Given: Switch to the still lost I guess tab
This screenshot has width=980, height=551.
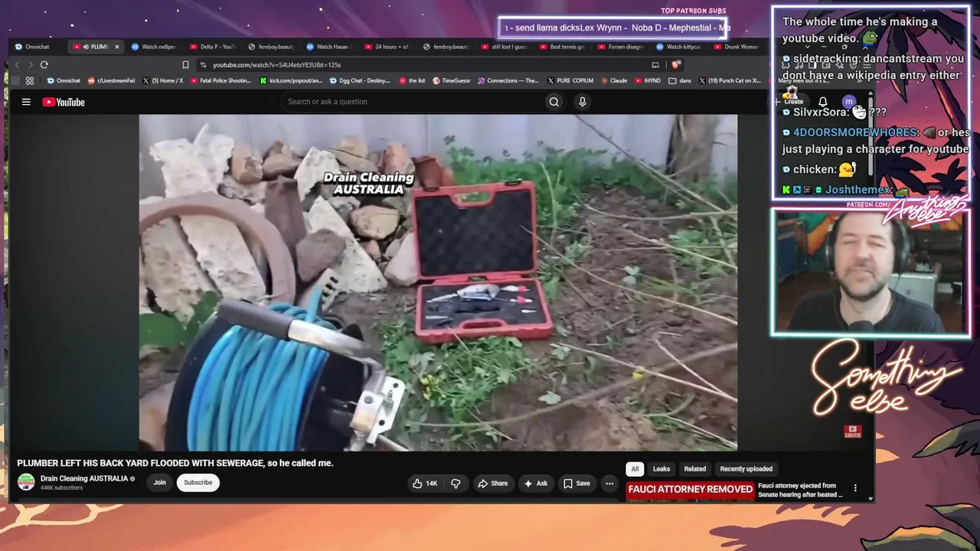Looking at the screenshot, I should coord(504,47).
